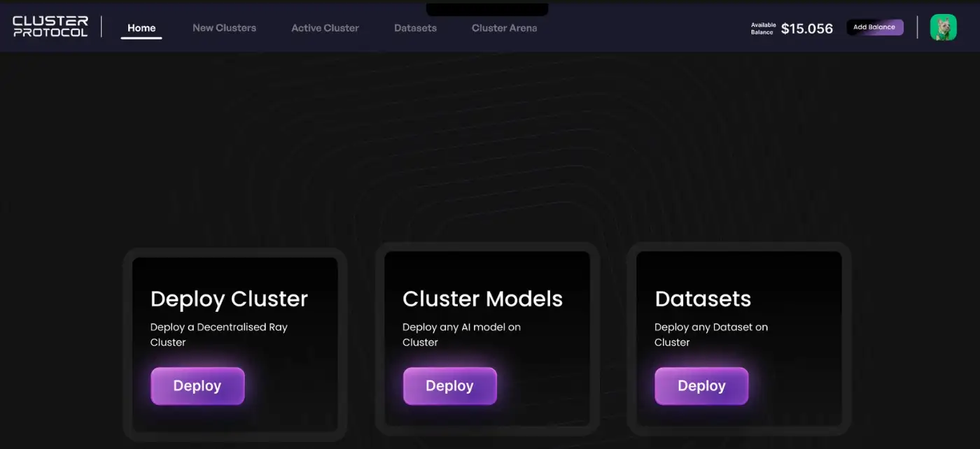Screen dimensions: 980x449
Task: Open the New Clusters tab
Action: click(224, 28)
